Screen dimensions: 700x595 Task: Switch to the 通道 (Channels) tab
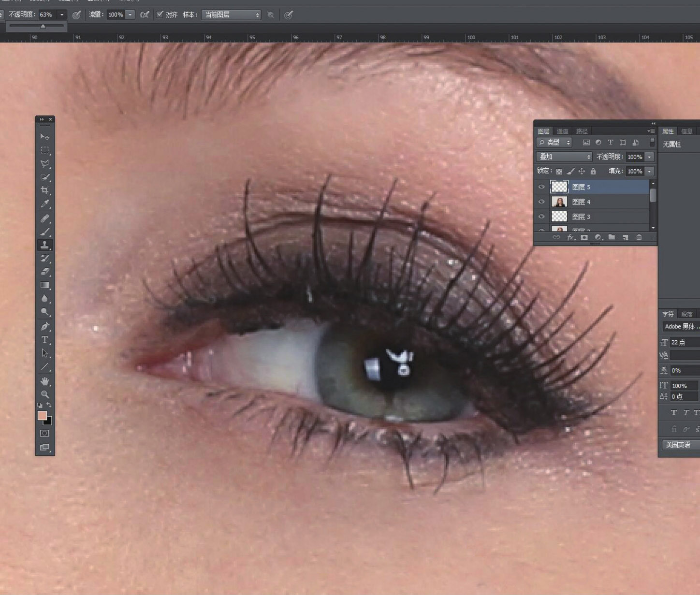pos(562,131)
